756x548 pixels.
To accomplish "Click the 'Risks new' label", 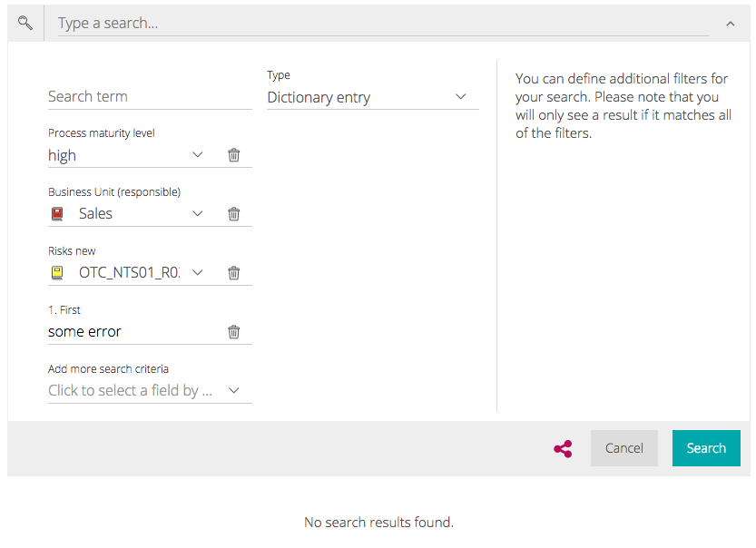I will pos(72,251).
